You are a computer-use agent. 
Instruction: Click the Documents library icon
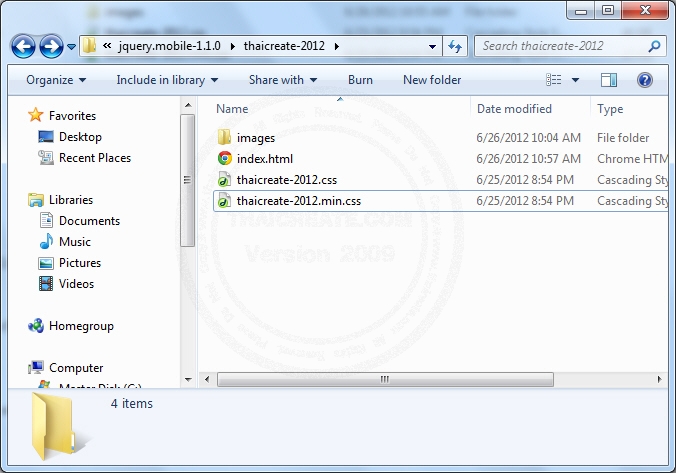46,220
